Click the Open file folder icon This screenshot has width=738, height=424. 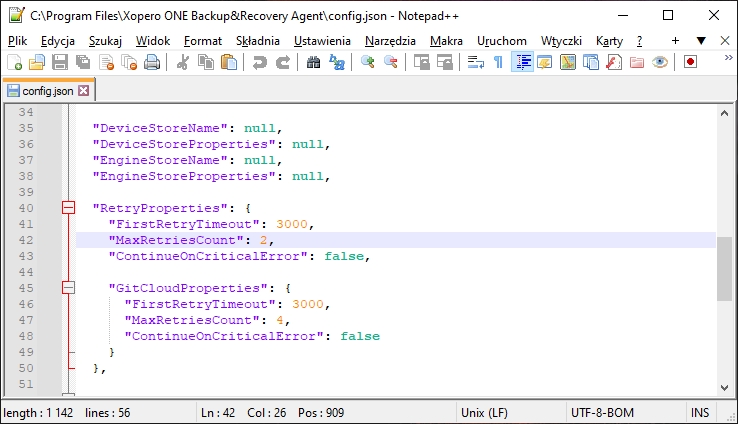click(x=37, y=62)
